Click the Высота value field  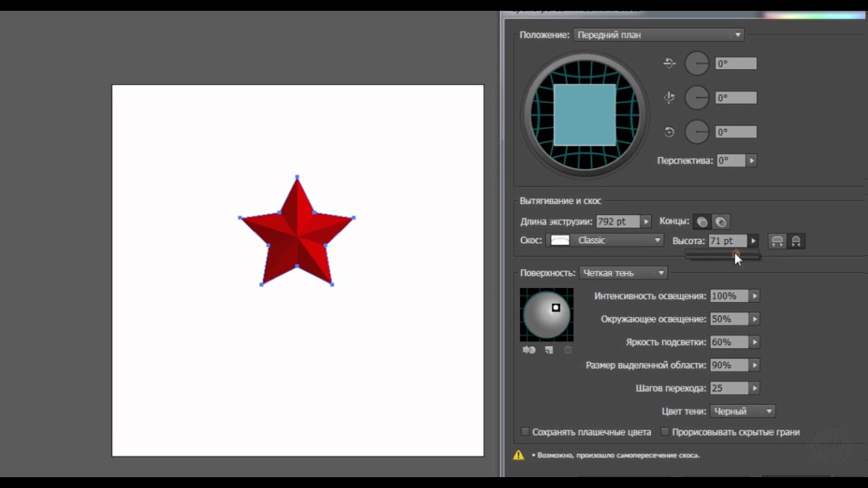pyautogui.click(x=727, y=241)
